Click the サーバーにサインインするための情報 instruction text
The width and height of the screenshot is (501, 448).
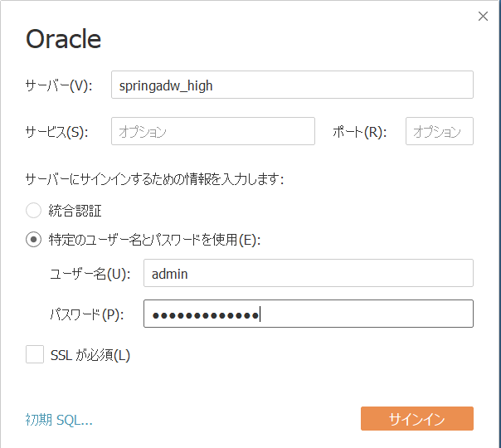click(154, 179)
